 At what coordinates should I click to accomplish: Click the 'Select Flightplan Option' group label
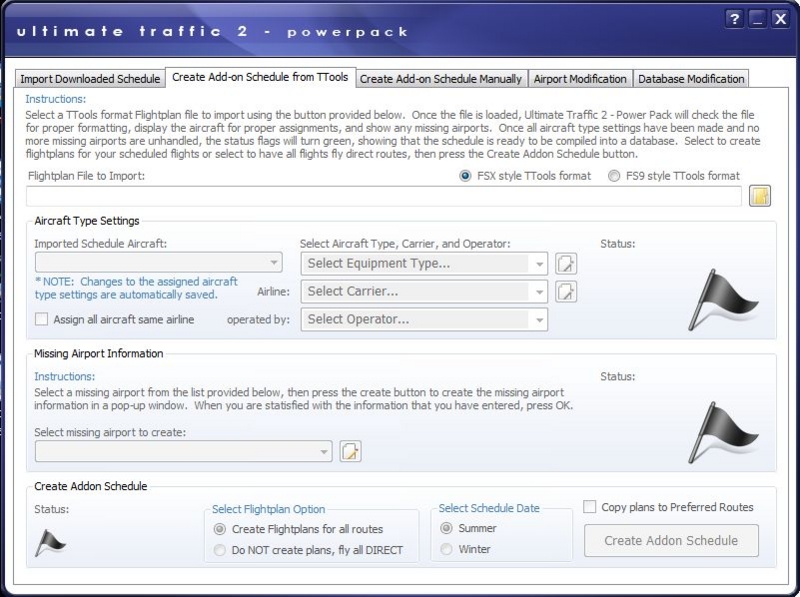point(268,509)
